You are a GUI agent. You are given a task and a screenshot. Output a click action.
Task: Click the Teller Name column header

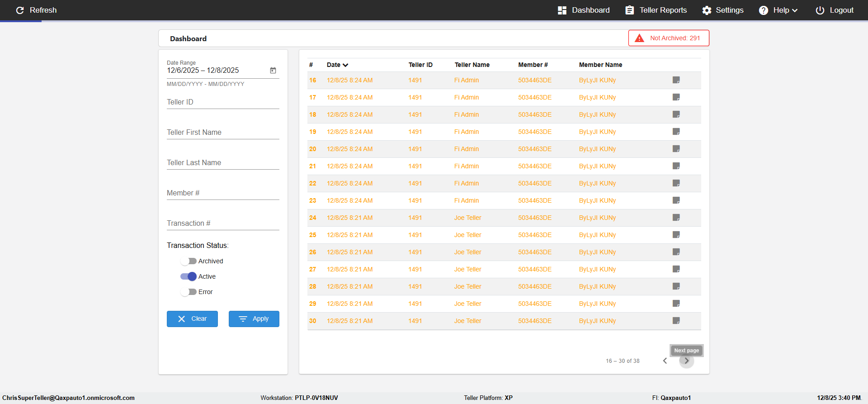coord(472,65)
